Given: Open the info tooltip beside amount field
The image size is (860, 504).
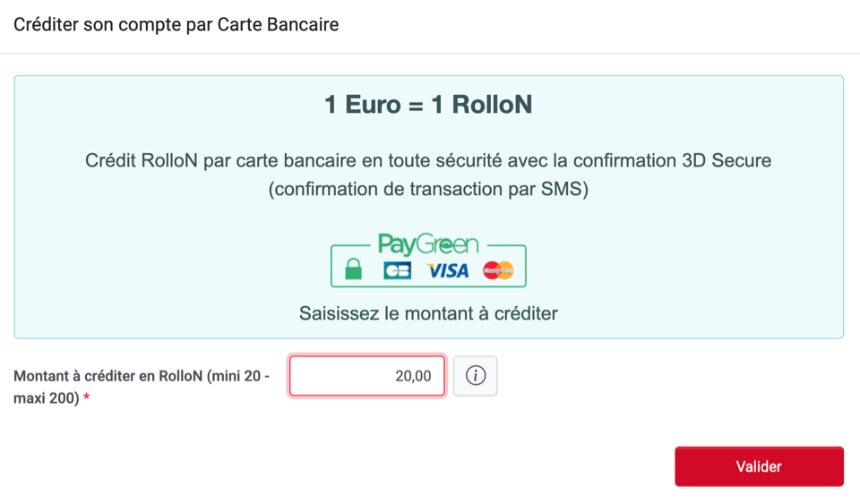Looking at the screenshot, I should point(475,376).
